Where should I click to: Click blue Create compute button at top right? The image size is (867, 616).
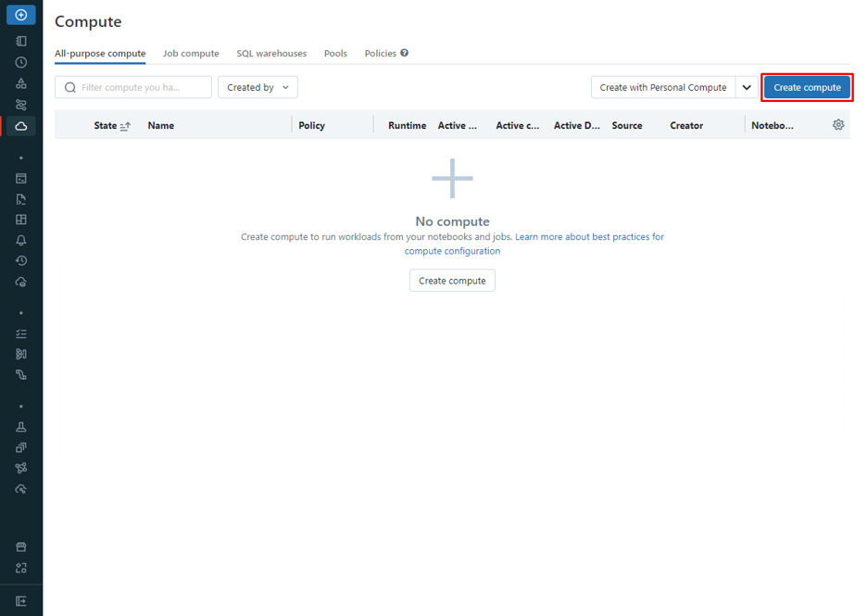pyautogui.click(x=808, y=87)
